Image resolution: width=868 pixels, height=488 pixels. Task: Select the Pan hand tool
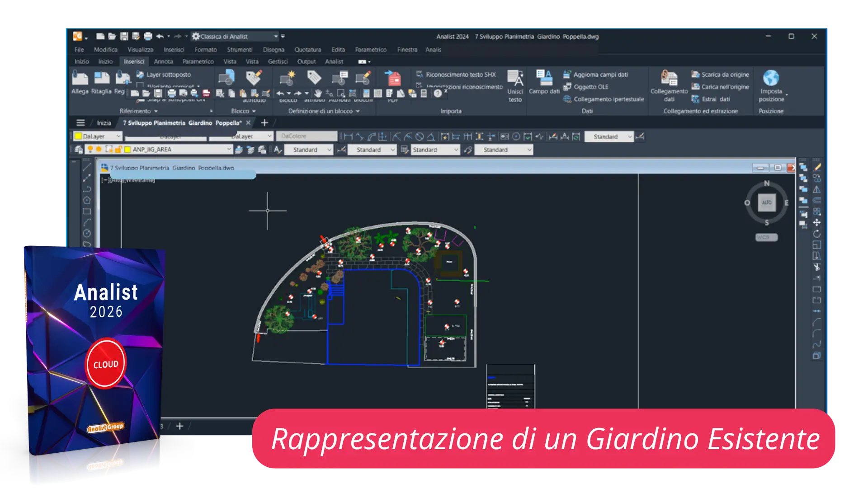pos(318,94)
